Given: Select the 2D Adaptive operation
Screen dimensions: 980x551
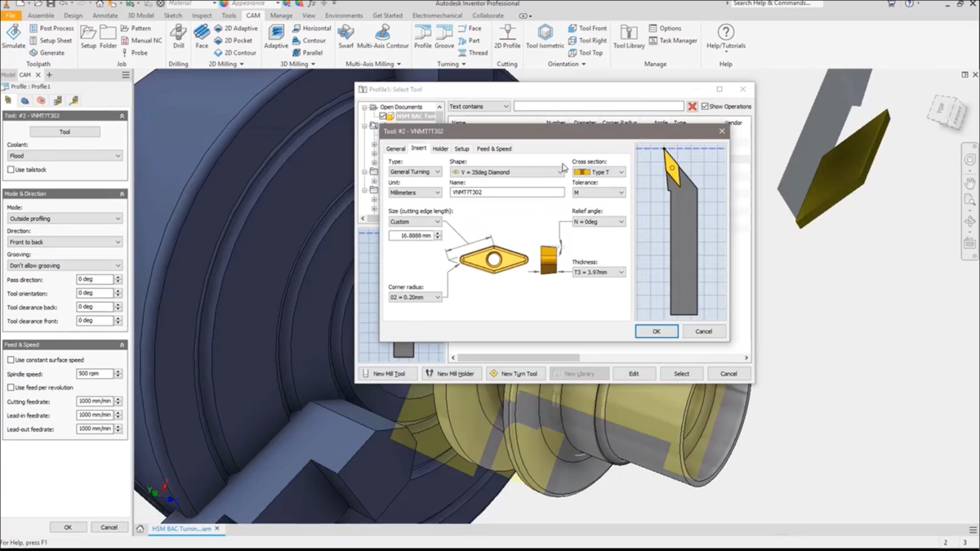Looking at the screenshot, I should tap(236, 28).
